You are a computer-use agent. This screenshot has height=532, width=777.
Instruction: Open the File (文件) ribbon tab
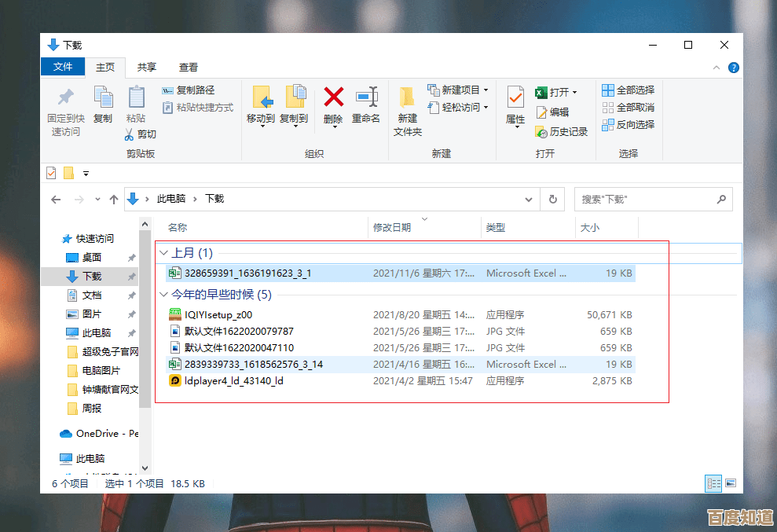coord(63,68)
